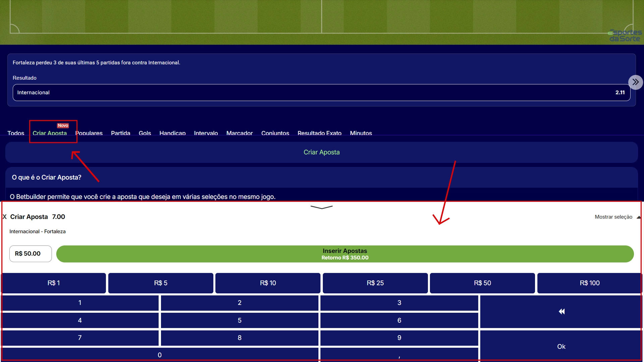This screenshot has width=644, height=362.
Task: Click the Esportes da Sorte logo
Action: point(625,36)
